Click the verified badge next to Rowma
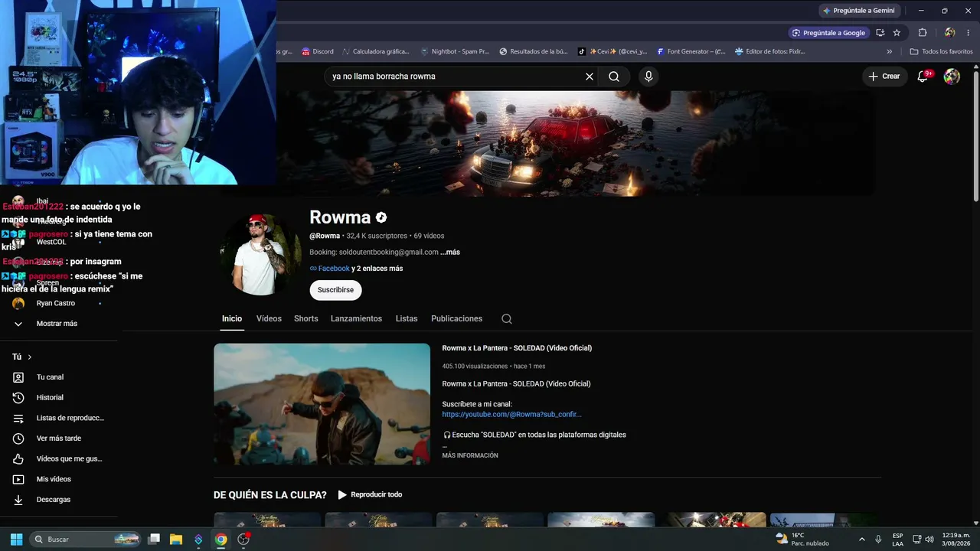Image resolution: width=980 pixels, height=551 pixels. click(x=381, y=218)
